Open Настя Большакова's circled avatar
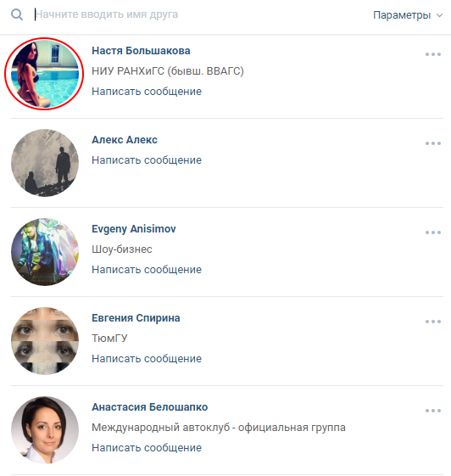Screen dimensions: 451x476 pyautogui.click(x=45, y=74)
